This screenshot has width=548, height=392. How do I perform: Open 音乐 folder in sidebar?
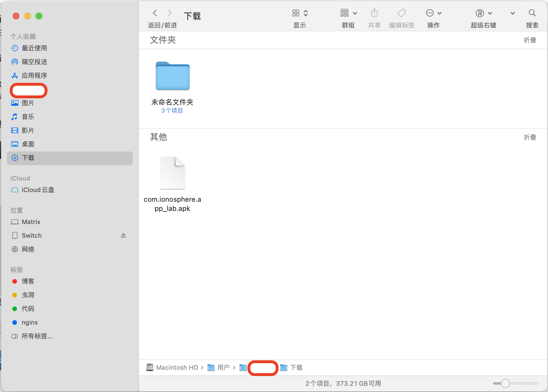click(70, 117)
